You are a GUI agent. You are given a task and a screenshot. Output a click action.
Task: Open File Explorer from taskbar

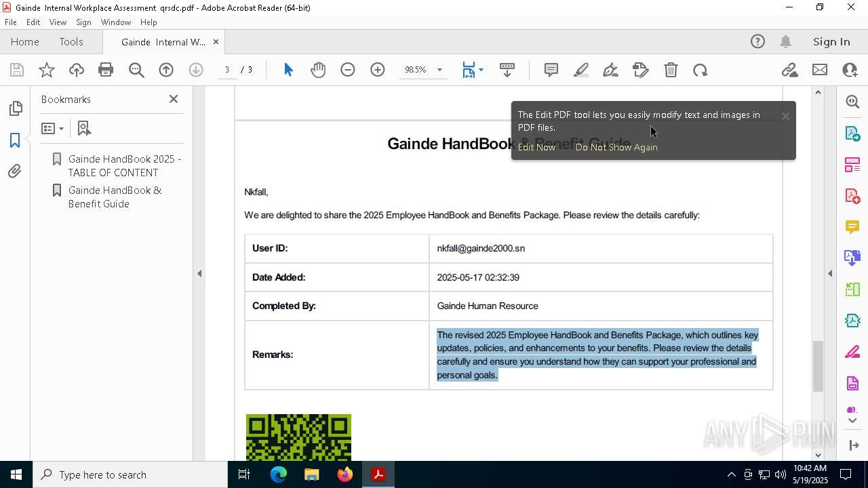tap(312, 474)
